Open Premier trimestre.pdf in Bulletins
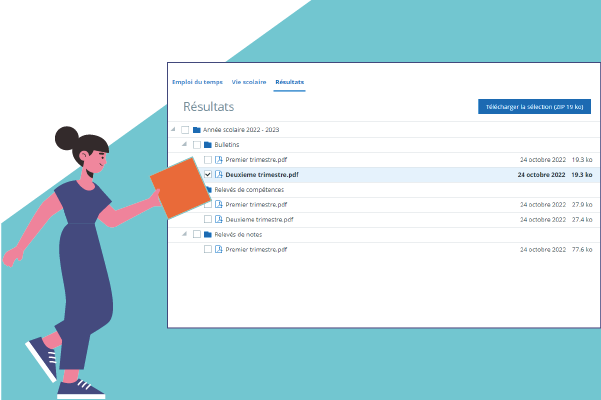The height and width of the screenshot is (400, 601). click(256, 160)
